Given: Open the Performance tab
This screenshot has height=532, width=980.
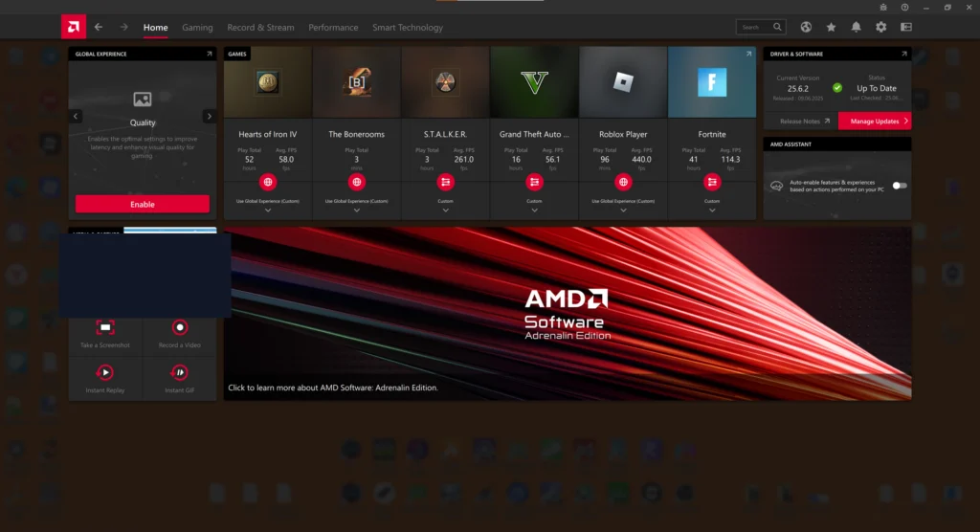Looking at the screenshot, I should click(x=333, y=28).
